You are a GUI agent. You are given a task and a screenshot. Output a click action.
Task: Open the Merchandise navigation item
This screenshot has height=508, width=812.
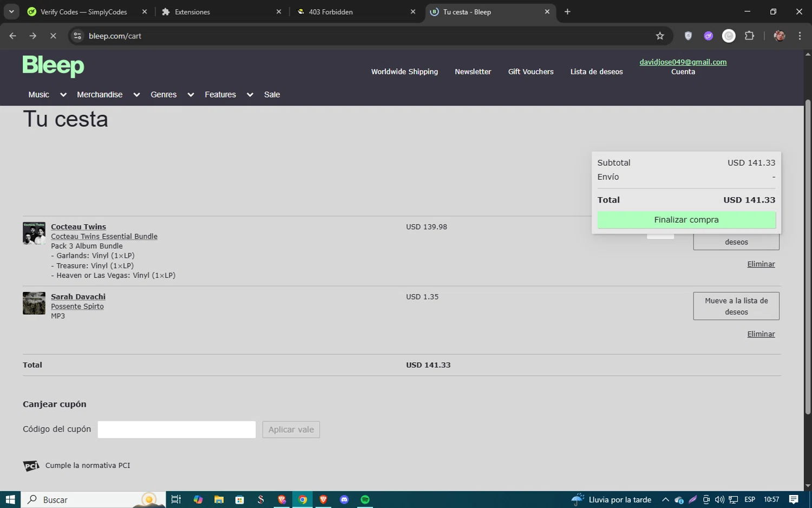(x=100, y=94)
